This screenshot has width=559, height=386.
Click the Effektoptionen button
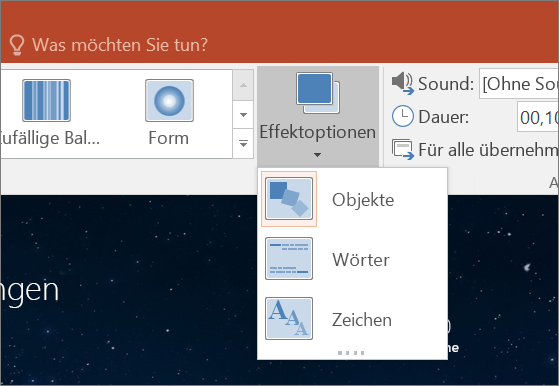tap(318, 116)
